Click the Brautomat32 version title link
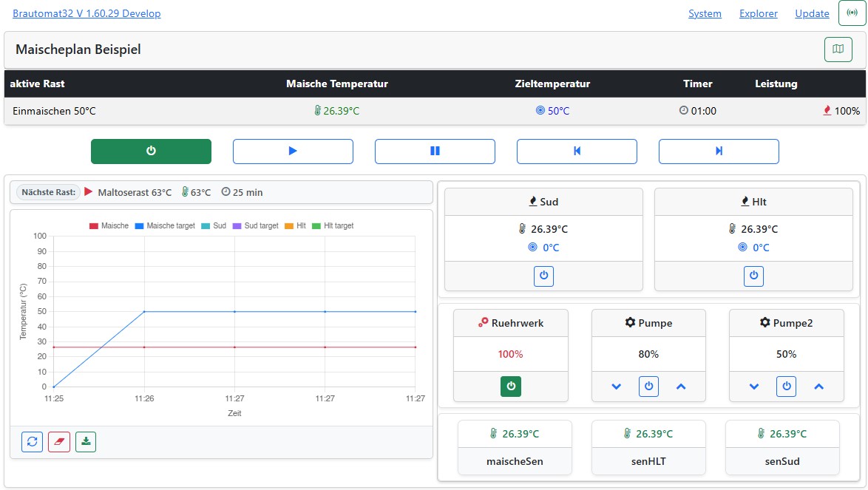The image size is (868, 490). point(87,13)
